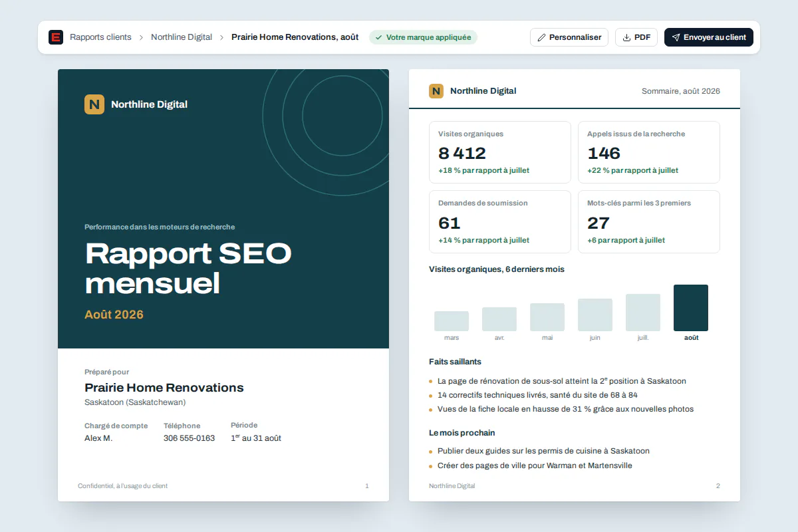Click bullet about Warman et Martensville pages

535,465
